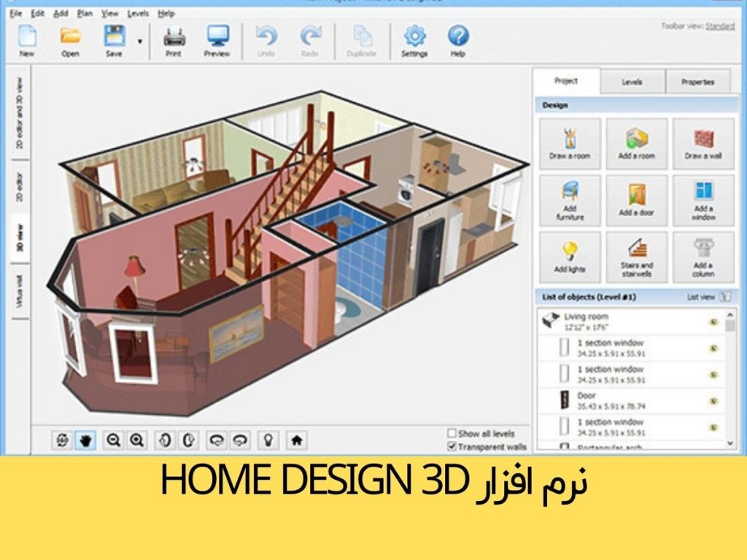Viewport: 747px width, 560px height.
Task: Click Add a room button
Action: 636,144
